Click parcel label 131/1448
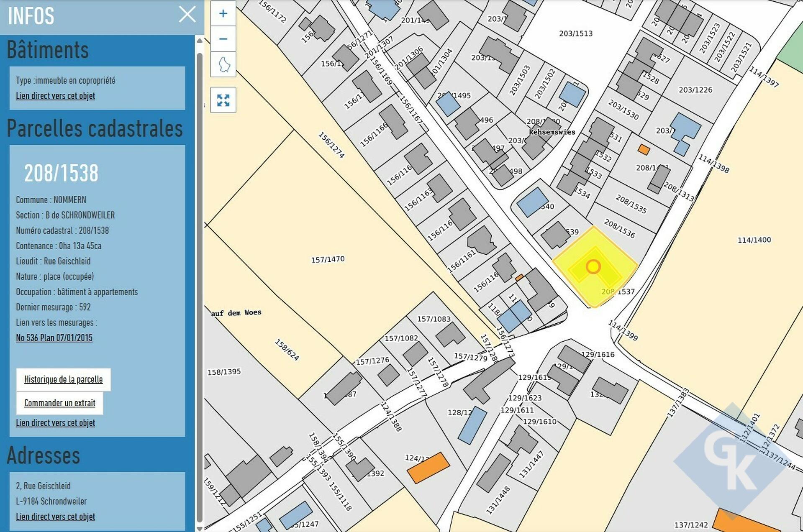This screenshot has height=532, width=803. pos(498,500)
